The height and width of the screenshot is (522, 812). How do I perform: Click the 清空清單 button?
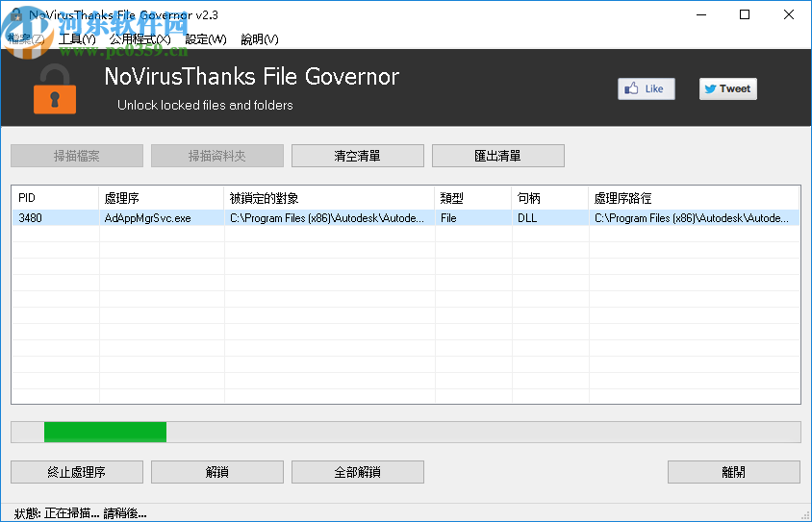357,156
